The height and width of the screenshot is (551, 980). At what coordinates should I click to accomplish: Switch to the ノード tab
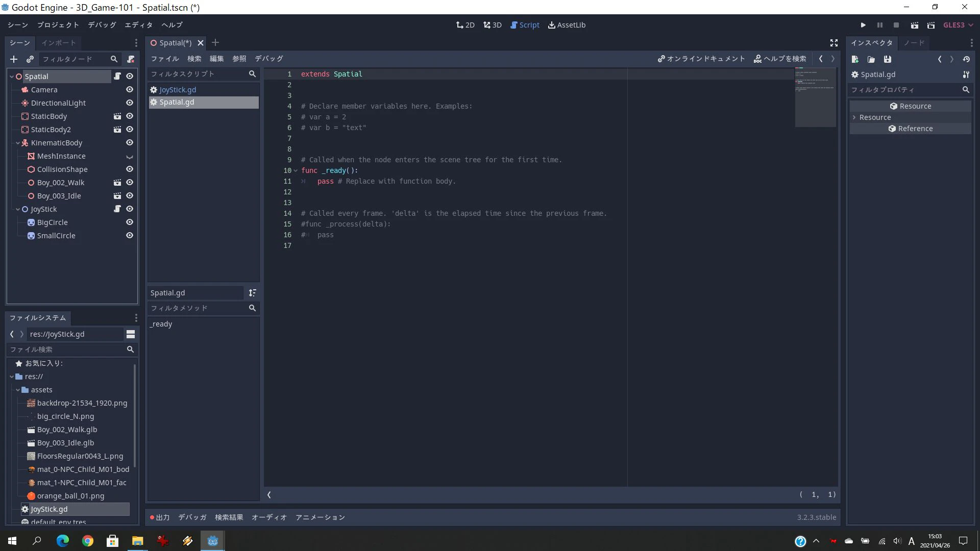(x=914, y=43)
